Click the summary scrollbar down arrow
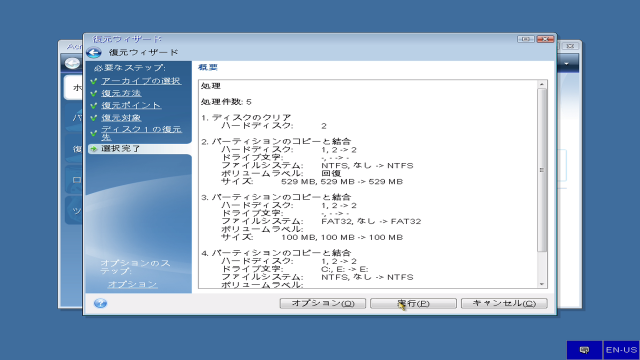Viewport: 640px width, 360px height. (x=542, y=284)
